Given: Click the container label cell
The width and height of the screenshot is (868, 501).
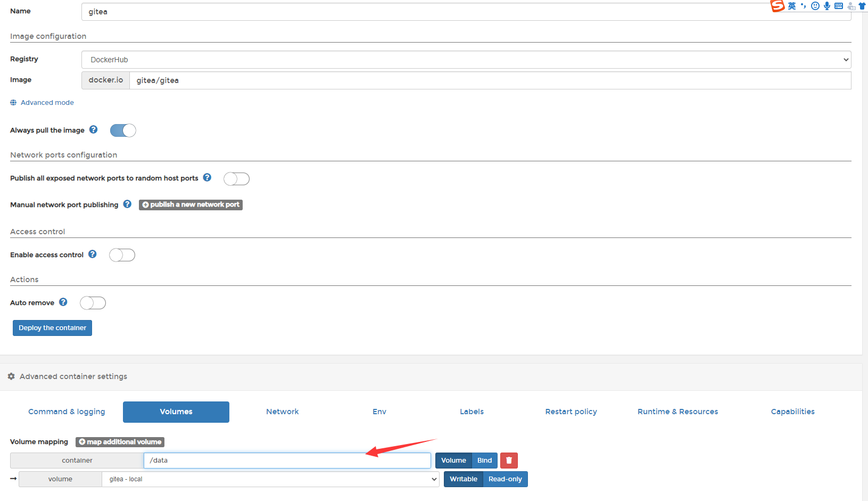Looking at the screenshot, I should pos(77,461).
